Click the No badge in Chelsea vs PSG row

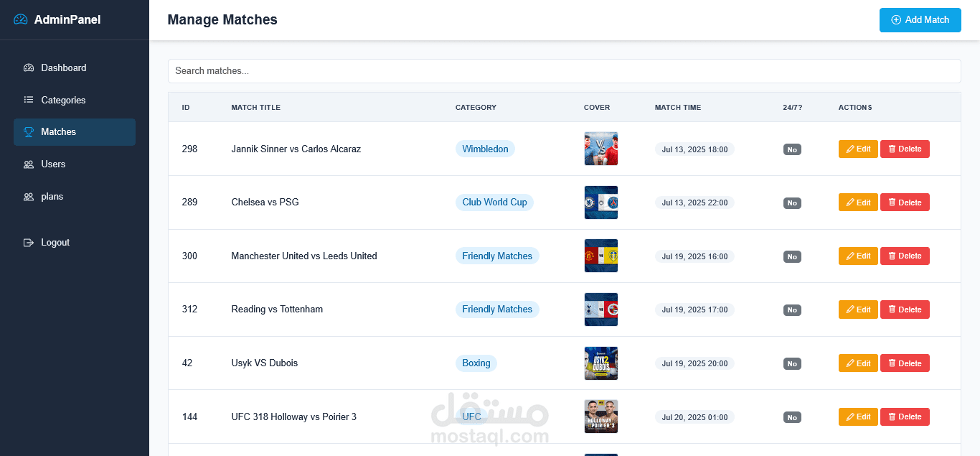792,203
